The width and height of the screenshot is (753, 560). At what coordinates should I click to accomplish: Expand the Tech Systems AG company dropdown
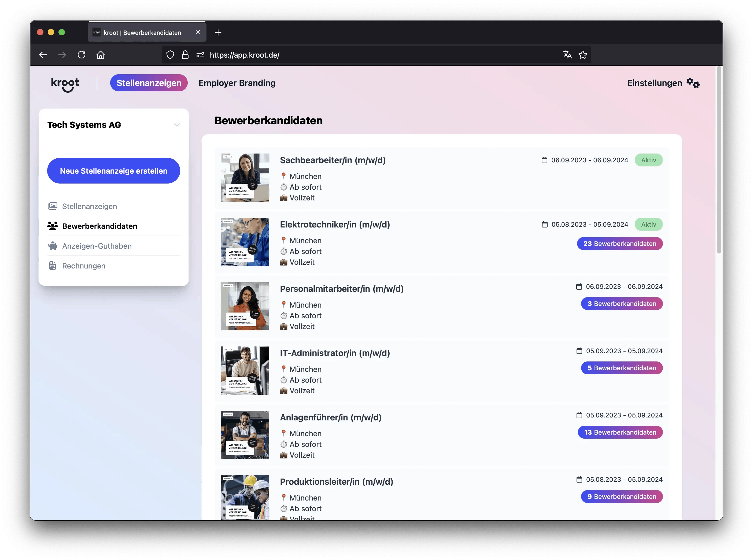coord(177,125)
